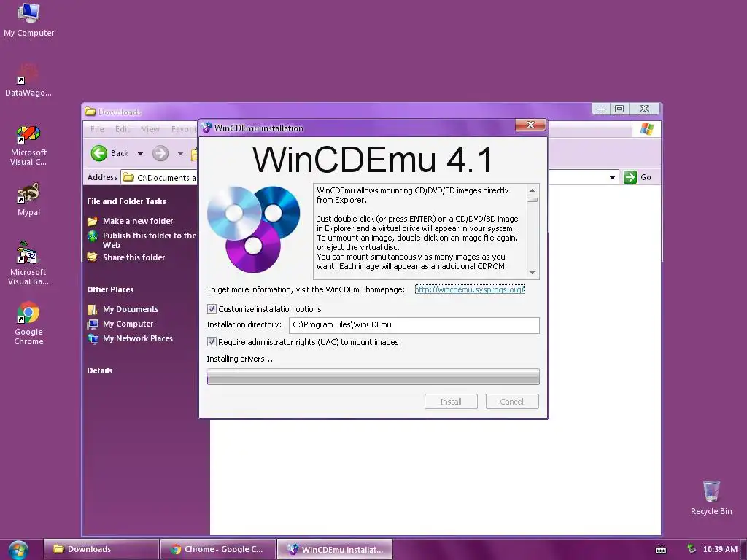
Task: Click the Installation directory text field
Action: point(414,324)
